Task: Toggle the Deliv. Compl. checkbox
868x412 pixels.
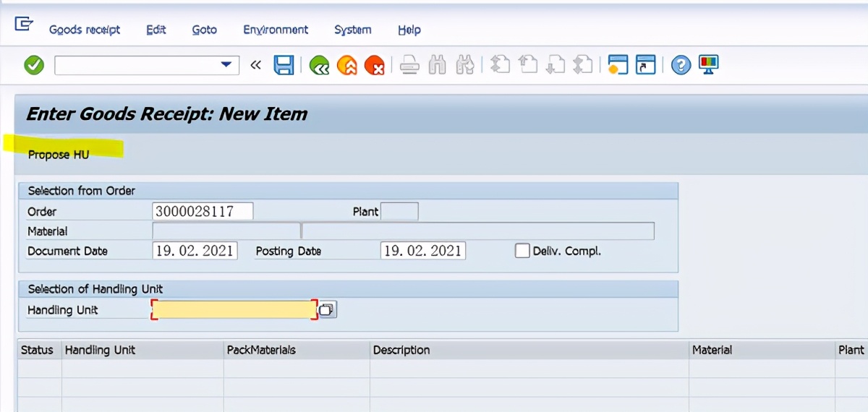Action: [522, 251]
